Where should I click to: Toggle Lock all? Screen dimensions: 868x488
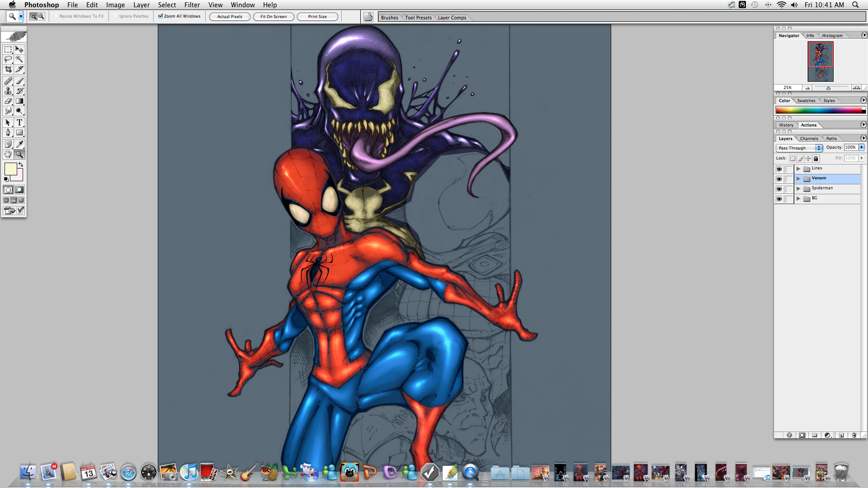pos(816,159)
